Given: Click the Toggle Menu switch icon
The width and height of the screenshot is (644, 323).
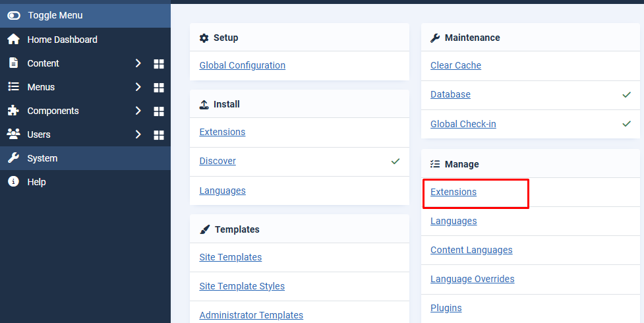Looking at the screenshot, I should [x=13, y=15].
